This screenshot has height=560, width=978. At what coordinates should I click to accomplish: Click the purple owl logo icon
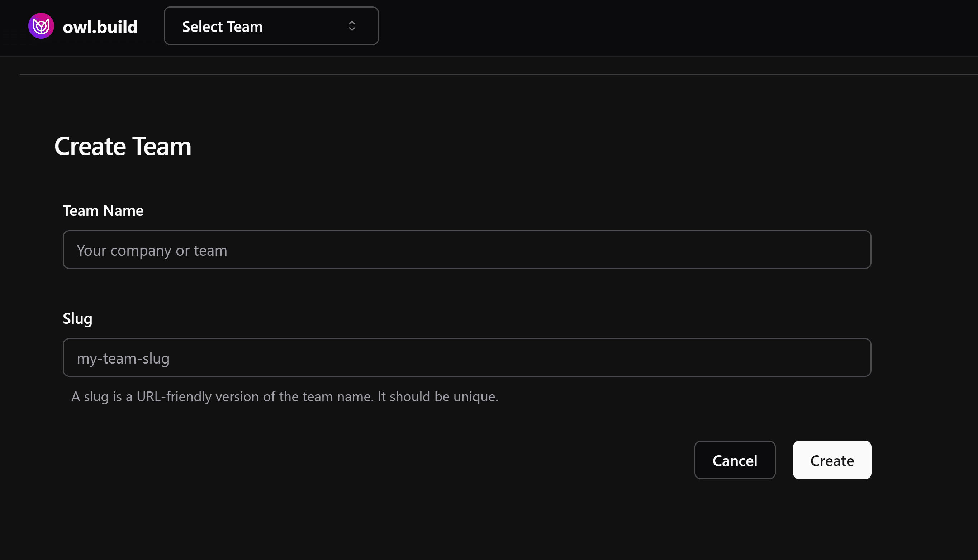41,26
